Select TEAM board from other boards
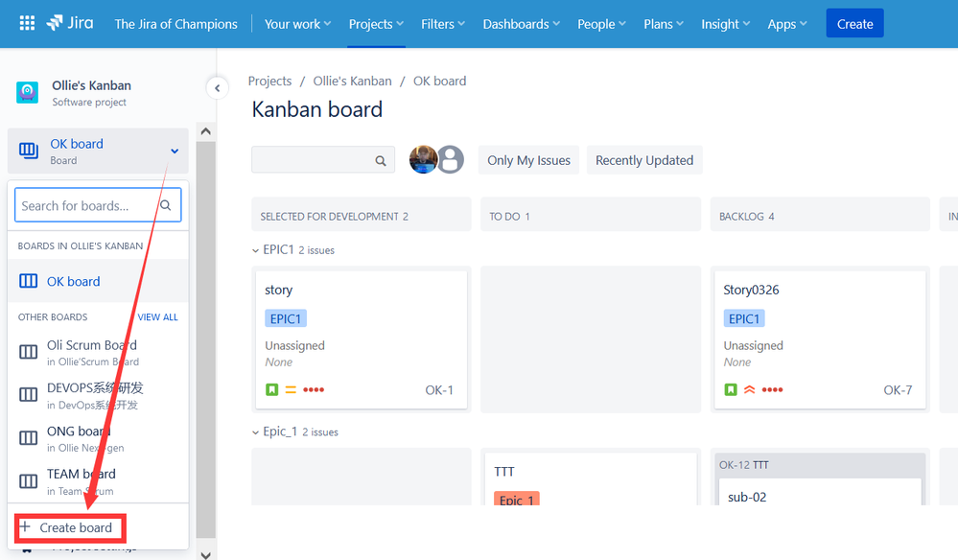958x560 pixels. (98, 481)
